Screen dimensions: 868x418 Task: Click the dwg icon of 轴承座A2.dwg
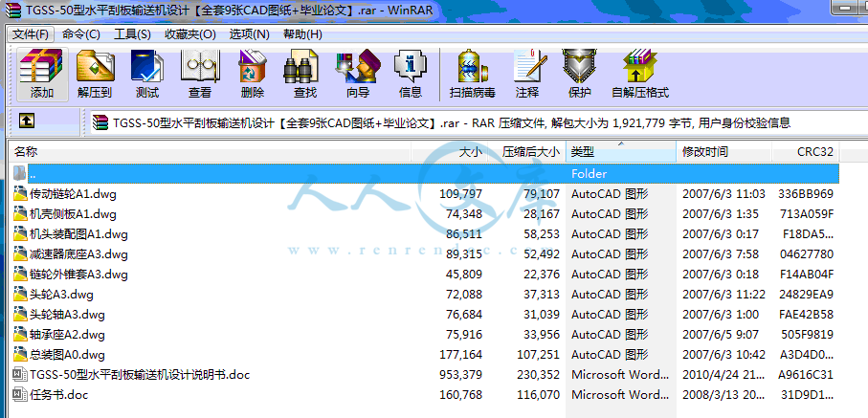(20, 335)
